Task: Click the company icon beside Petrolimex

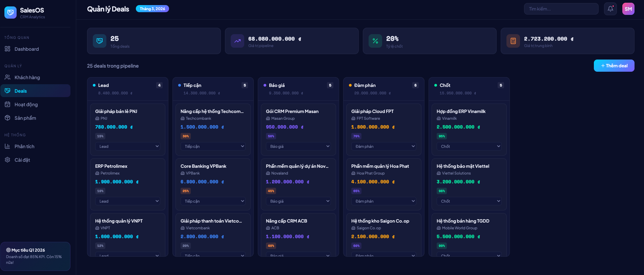Action: click(x=97, y=174)
